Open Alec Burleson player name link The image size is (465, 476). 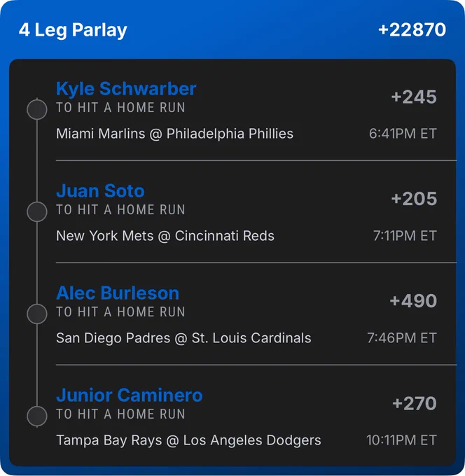pyautogui.click(x=118, y=293)
